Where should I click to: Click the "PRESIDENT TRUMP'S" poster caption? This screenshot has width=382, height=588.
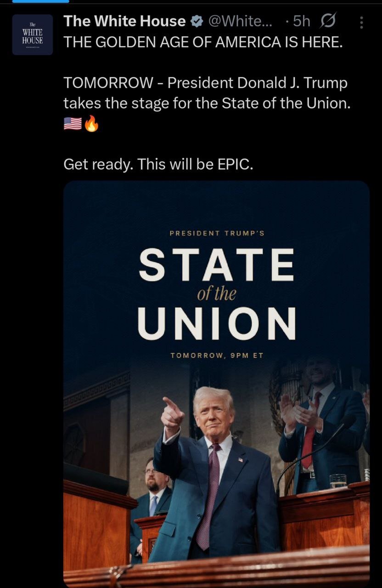pyautogui.click(x=217, y=233)
